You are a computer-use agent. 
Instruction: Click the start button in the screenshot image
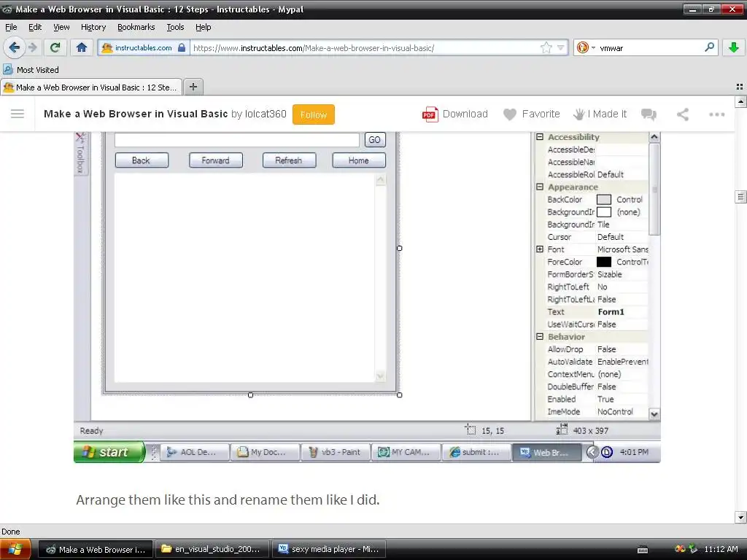(x=109, y=452)
